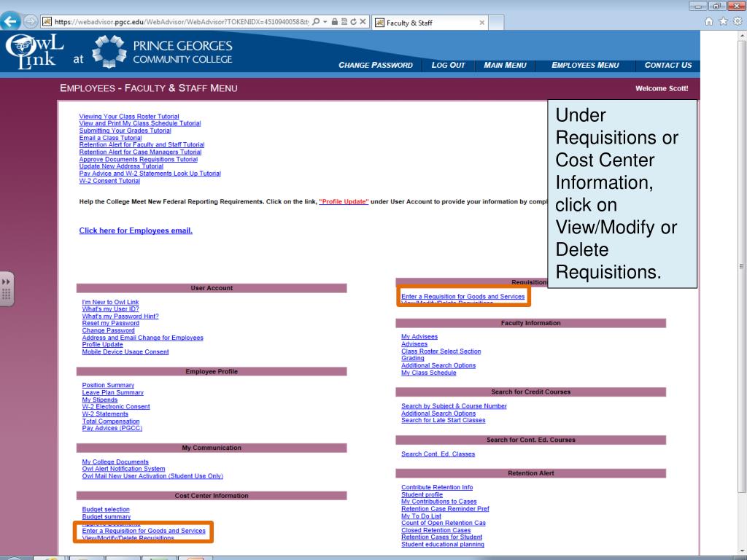Open Contact Us in navigation bar
Screen dimensions: 747x560
[668, 65]
